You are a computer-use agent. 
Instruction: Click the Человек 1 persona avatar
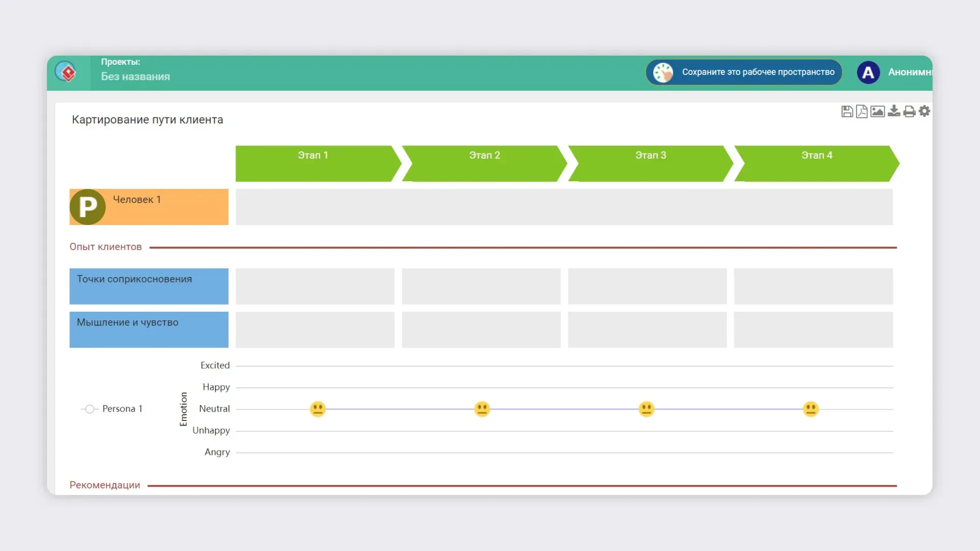[x=88, y=207]
